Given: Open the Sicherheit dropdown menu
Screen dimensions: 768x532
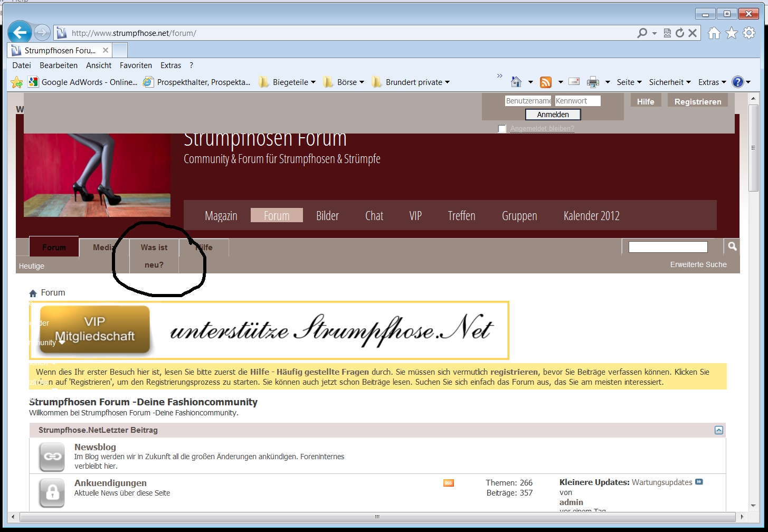Looking at the screenshot, I should click(669, 82).
